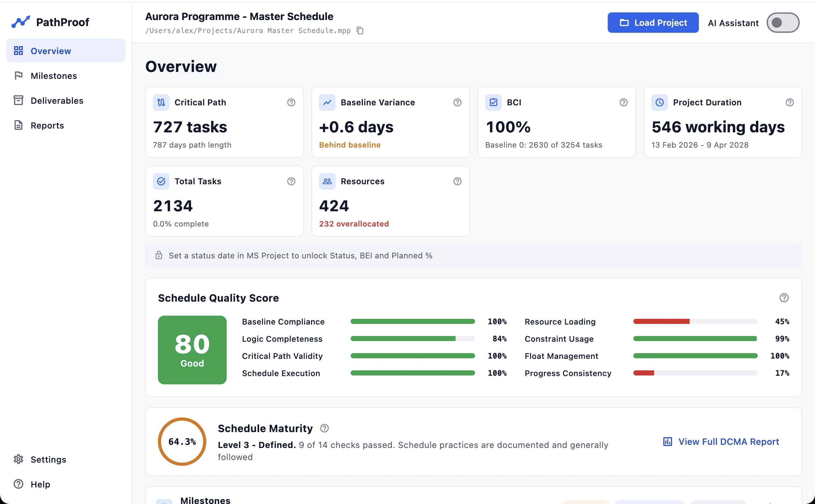Viewport: 815px width, 504px height.
Task: Click the '+0.6 days' variance value
Action: click(x=356, y=127)
